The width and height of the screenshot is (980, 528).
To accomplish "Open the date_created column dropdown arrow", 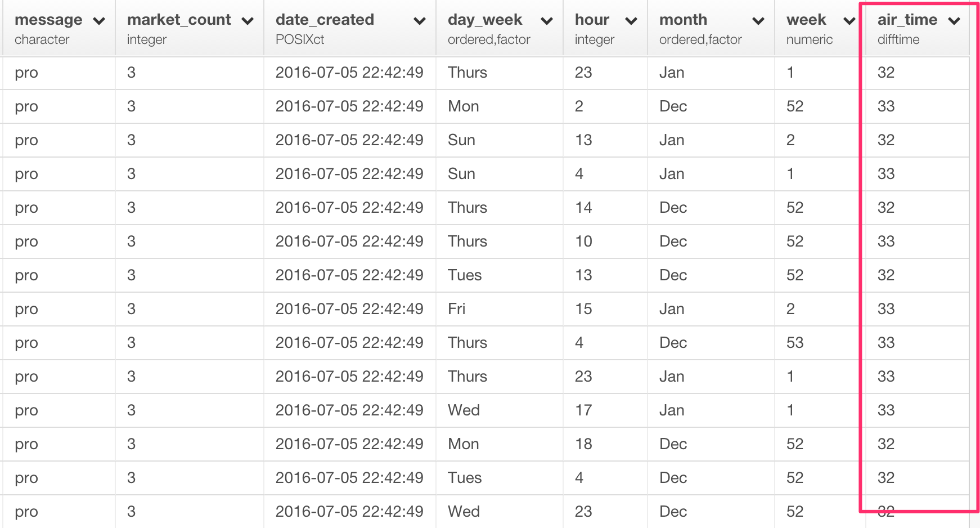I will click(419, 21).
